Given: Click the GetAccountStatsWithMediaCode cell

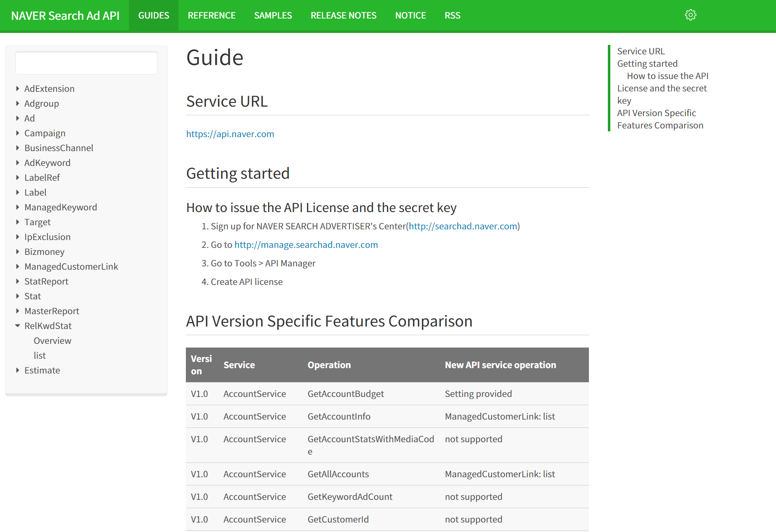Looking at the screenshot, I should pyautogui.click(x=371, y=445).
